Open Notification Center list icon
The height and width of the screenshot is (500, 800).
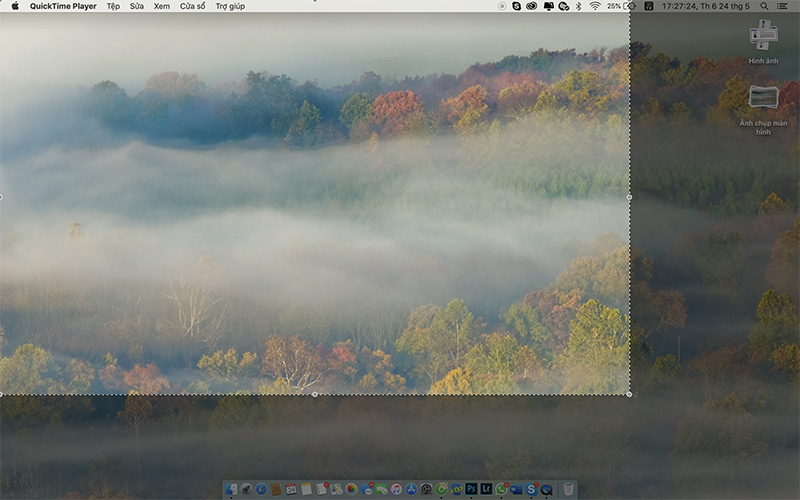[x=782, y=6]
